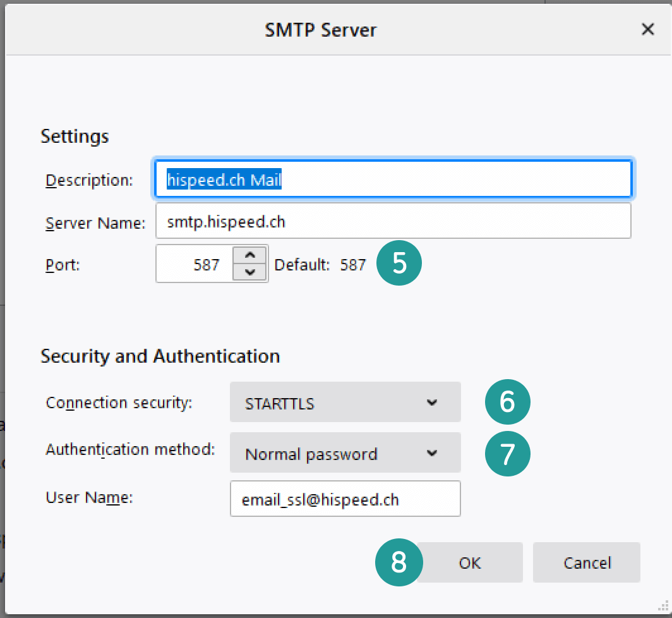This screenshot has height=618, width=672.
Task: Click the 'User Name:' label
Action: 89,497
